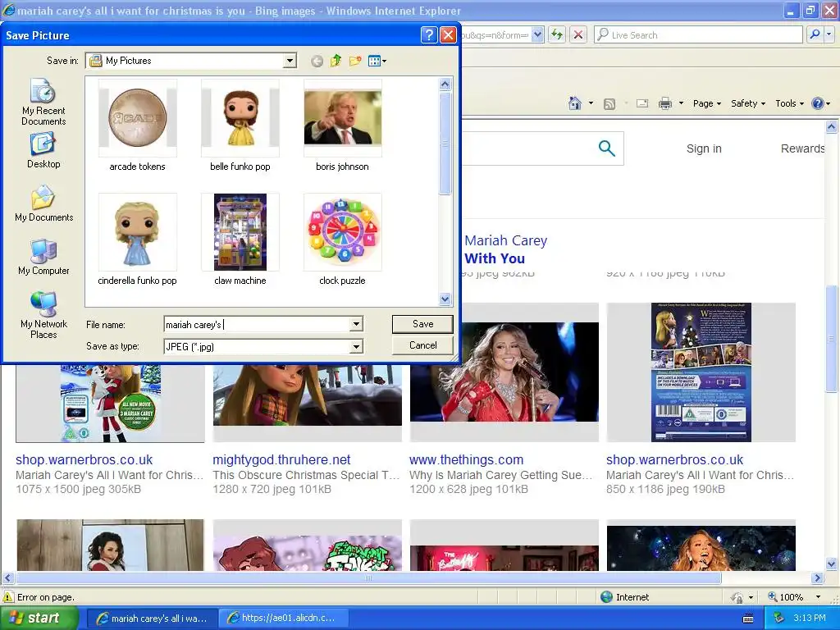The image size is (840, 630).
Task: Click the Cancel button
Action: coord(422,345)
